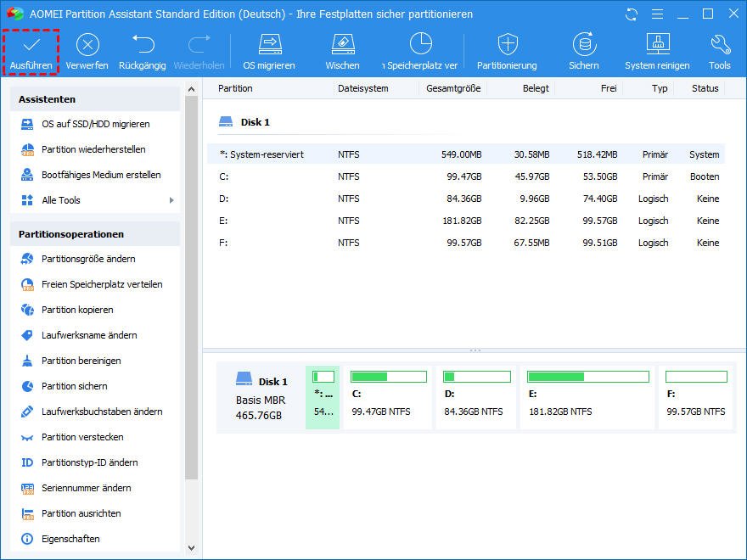This screenshot has height=560, width=747.
Task: Launch the Sichern backup tool
Action: coord(583,44)
